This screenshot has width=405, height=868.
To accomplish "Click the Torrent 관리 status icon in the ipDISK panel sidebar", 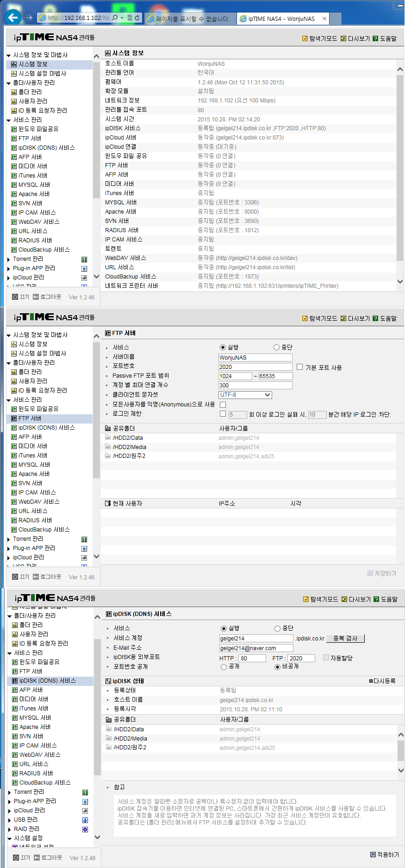I will pos(85,792).
